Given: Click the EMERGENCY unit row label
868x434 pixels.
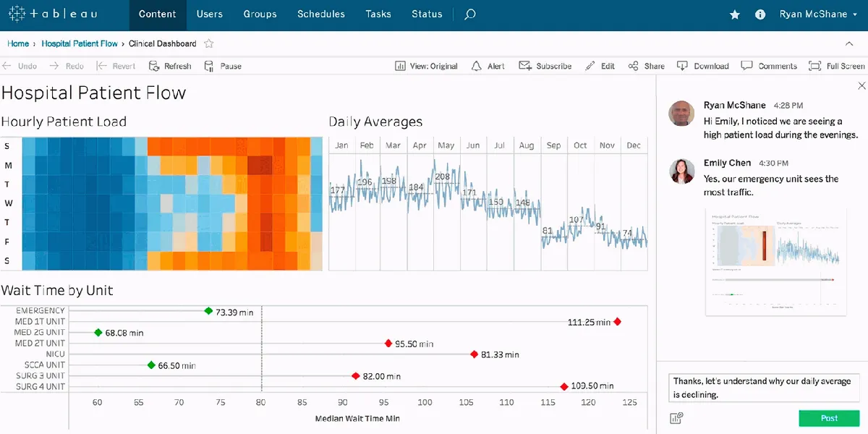Looking at the screenshot, I should pyautogui.click(x=41, y=311).
